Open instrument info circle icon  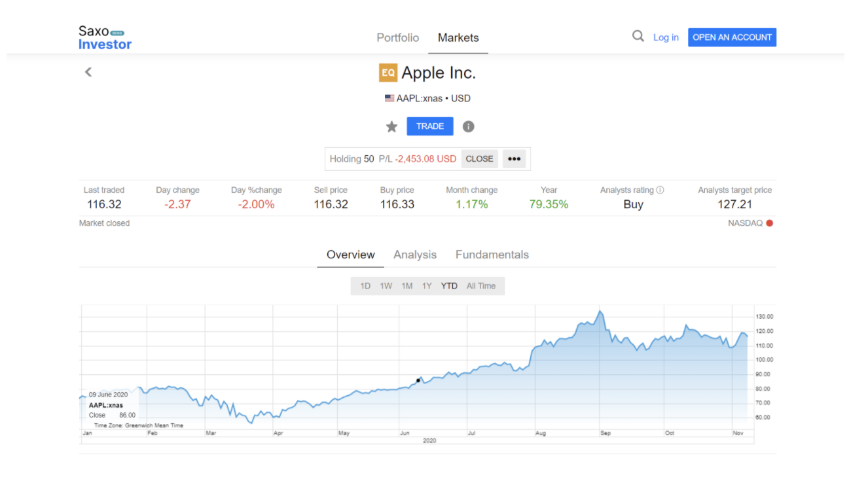coord(468,126)
